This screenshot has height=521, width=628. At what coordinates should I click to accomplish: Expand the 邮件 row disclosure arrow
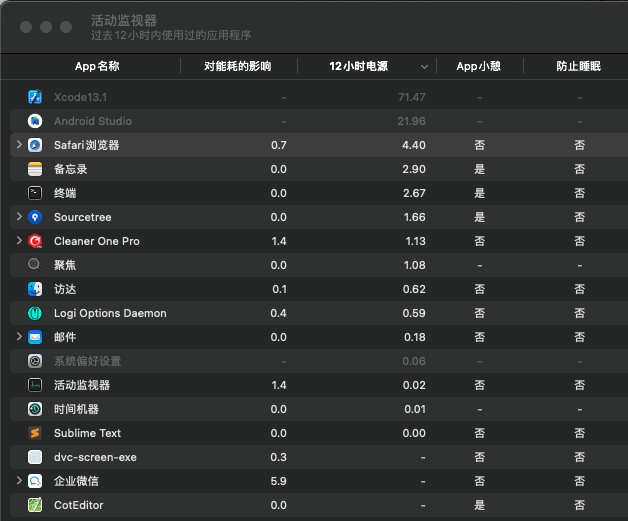pyautogui.click(x=19, y=337)
